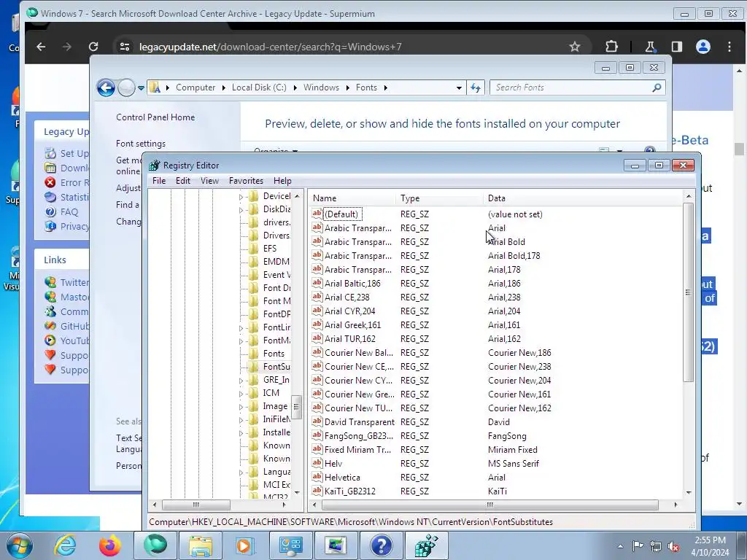Screen dimensions: 747x560
Task: Open the Edit menu in Registry Editor
Action: 183,181
